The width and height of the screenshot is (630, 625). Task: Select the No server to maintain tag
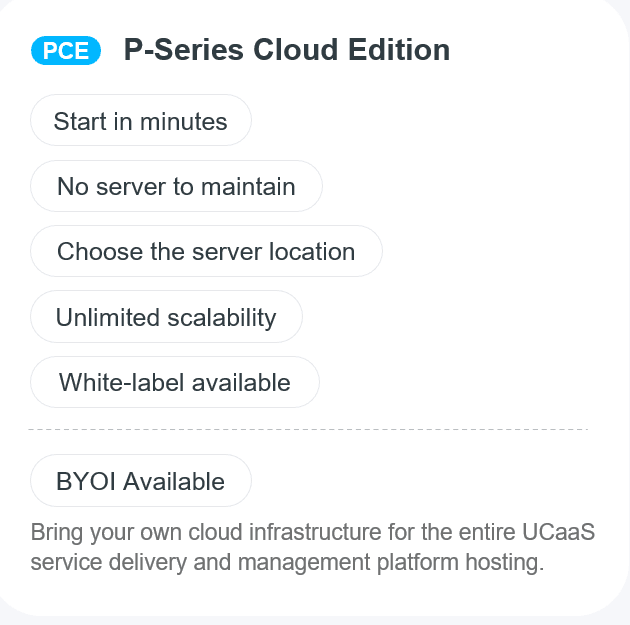(176, 186)
